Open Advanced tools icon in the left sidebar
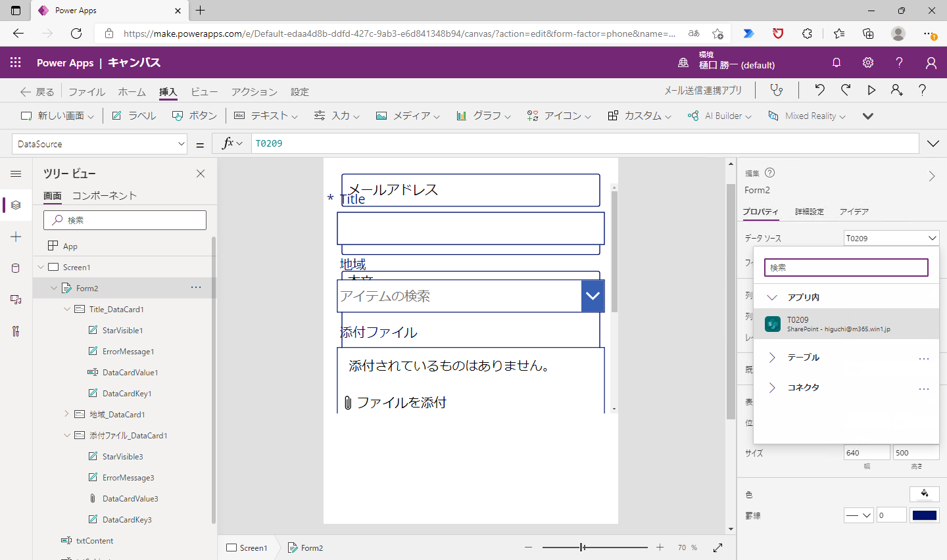947x560 pixels. 16,331
